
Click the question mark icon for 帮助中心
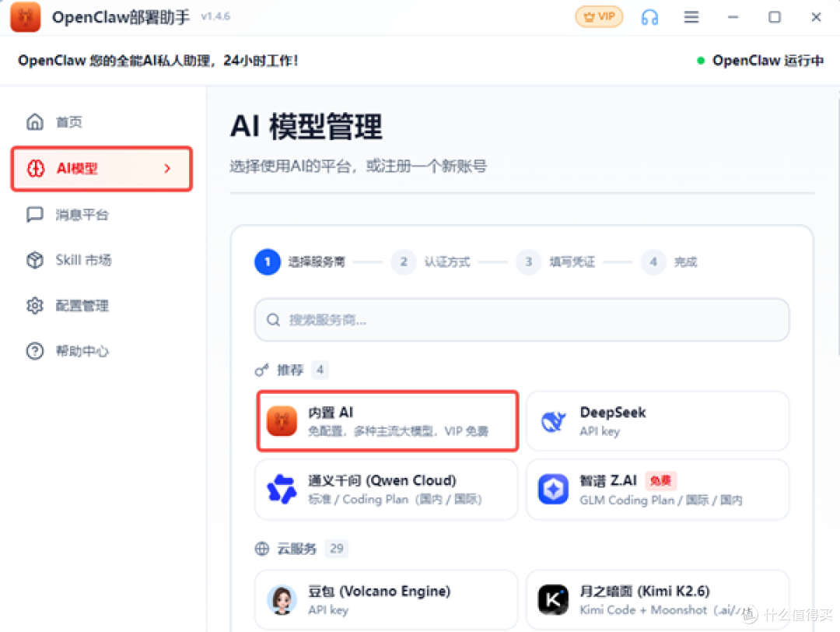click(35, 351)
